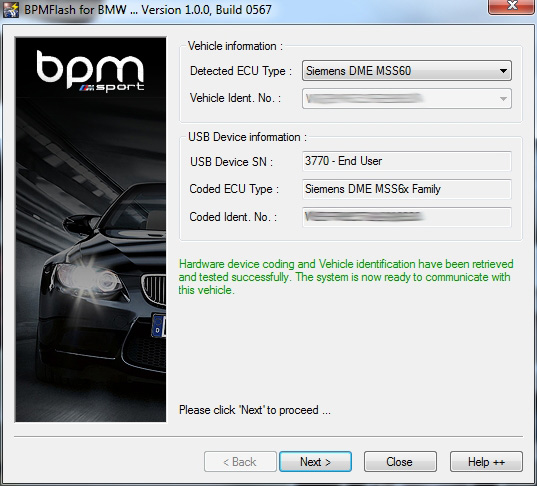Image resolution: width=537 pixels, height=486 pixels.
Task: Open Help ++ button
Action: 486,462
